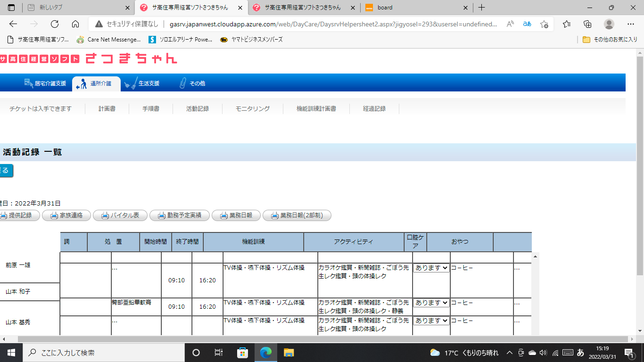Open File Explorer from the taskbar

pyautogui.click(x=289, y=353)
